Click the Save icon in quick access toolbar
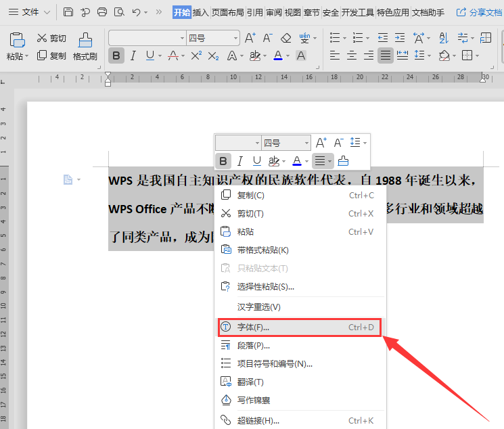The width and height of the screenshot is (504, 429). pos(68,12)
